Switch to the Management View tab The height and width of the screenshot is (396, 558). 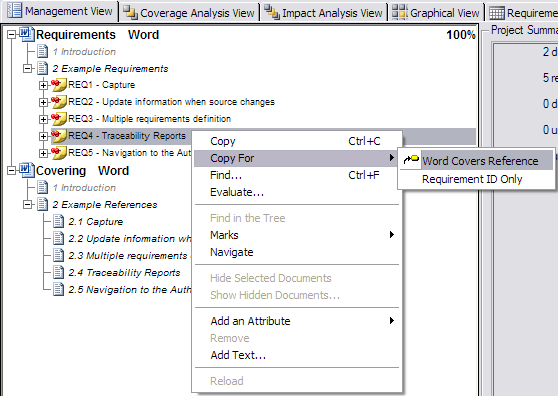click(59, 11)
